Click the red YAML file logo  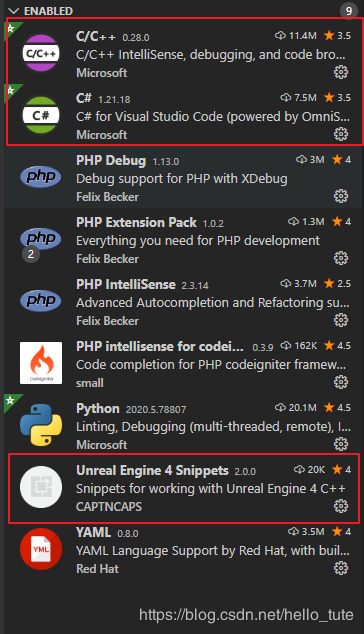coord(41,549)
